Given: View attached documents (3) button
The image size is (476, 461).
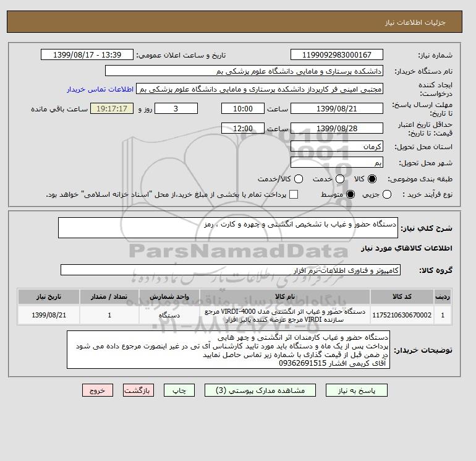Looking at the screenshot, I should [x=260, y=390].
